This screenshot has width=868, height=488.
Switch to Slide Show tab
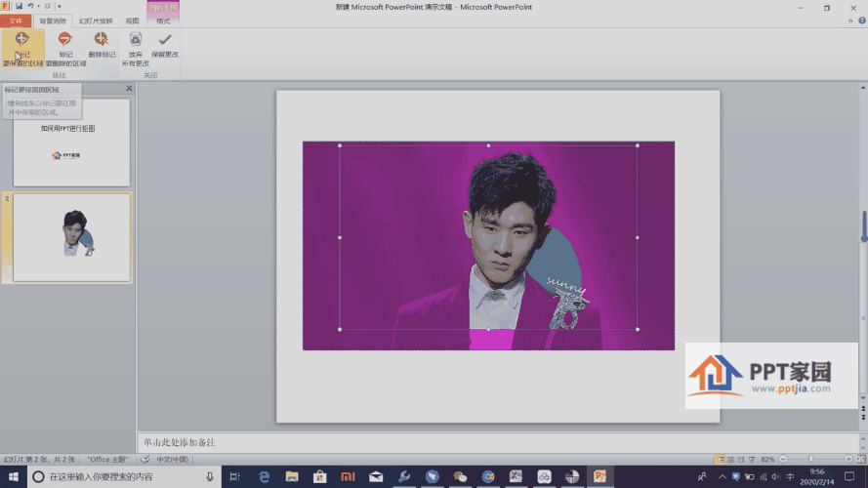pyautogui.click(x=96, y=21)
